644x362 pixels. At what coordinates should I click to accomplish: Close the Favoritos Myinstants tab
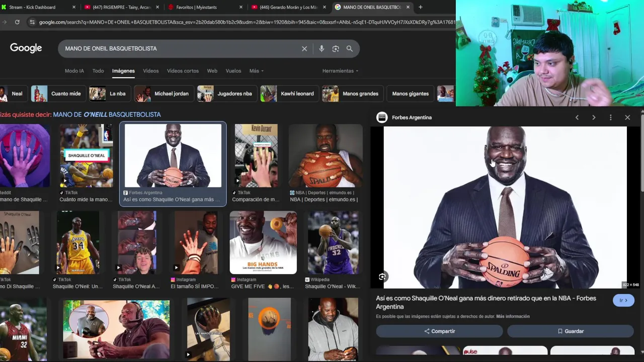(241, 7)
